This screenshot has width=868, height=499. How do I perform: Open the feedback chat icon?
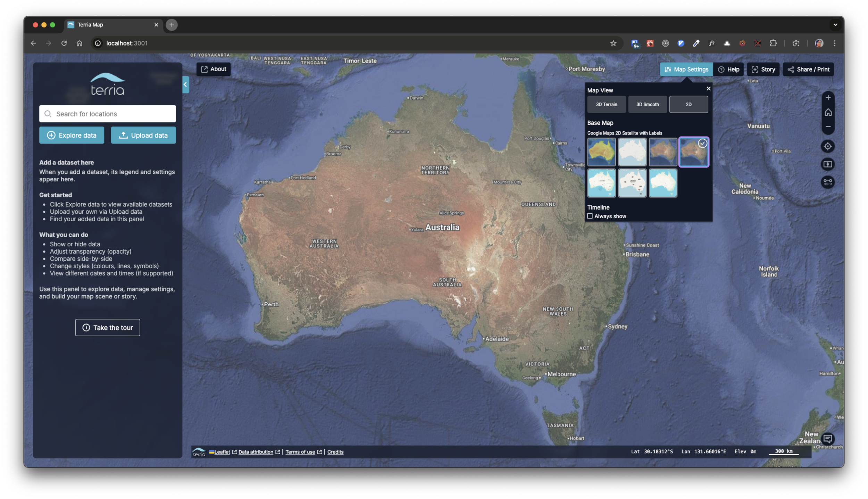click(x=828, y=439)
